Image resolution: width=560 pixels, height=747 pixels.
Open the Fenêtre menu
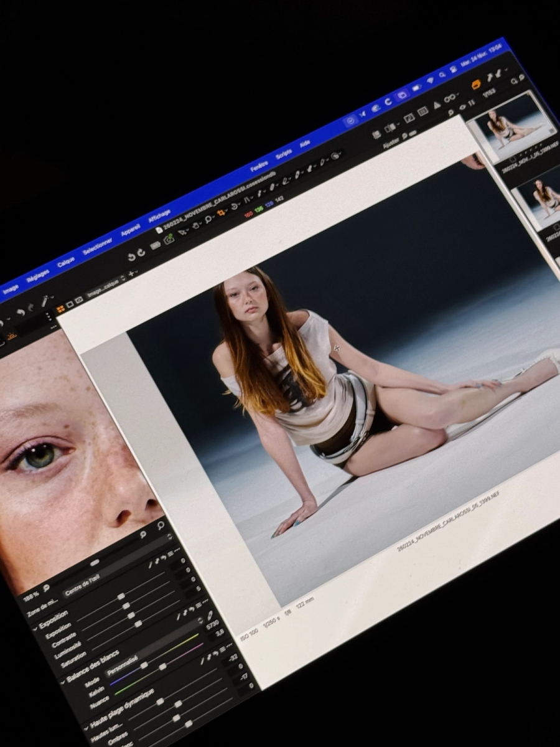pyautogui.click(x=259, y=166)
